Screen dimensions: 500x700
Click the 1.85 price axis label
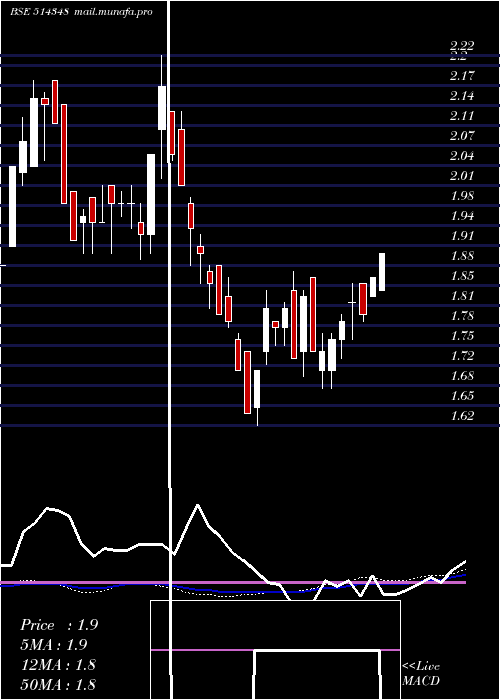pyautogui.click(x=462, y=275)
